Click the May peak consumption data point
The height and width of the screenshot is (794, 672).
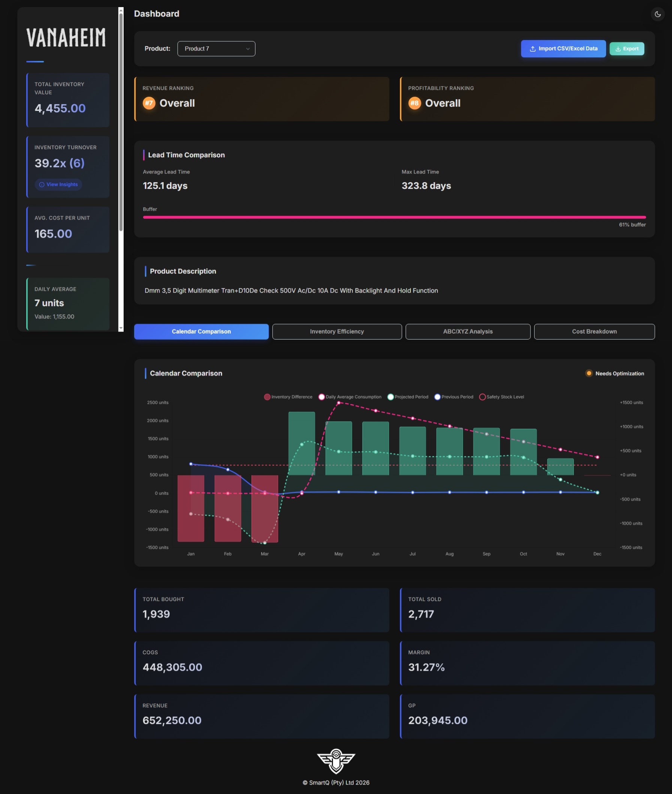pyautogui.click(x=339, y=403)
